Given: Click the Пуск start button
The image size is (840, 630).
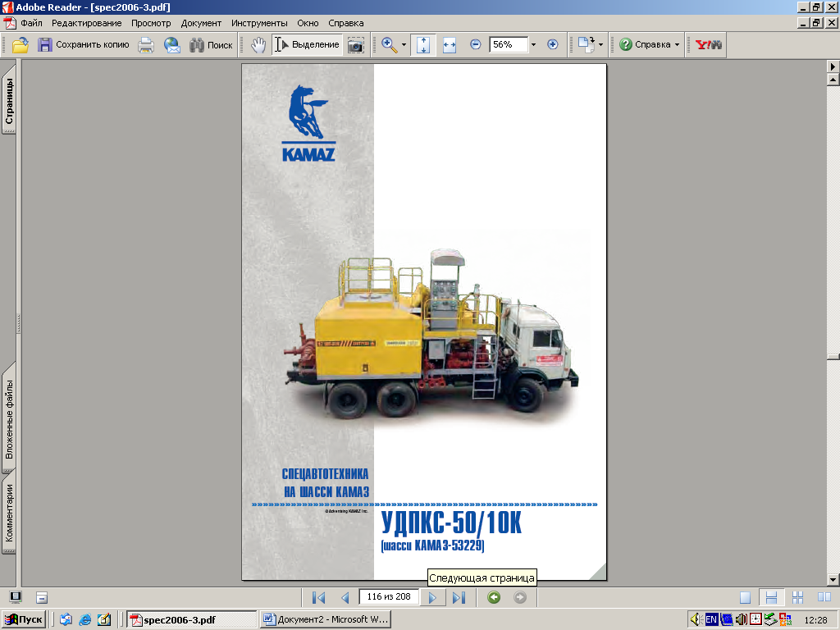Looking at the screenshot, I should [x=24, y=620].
